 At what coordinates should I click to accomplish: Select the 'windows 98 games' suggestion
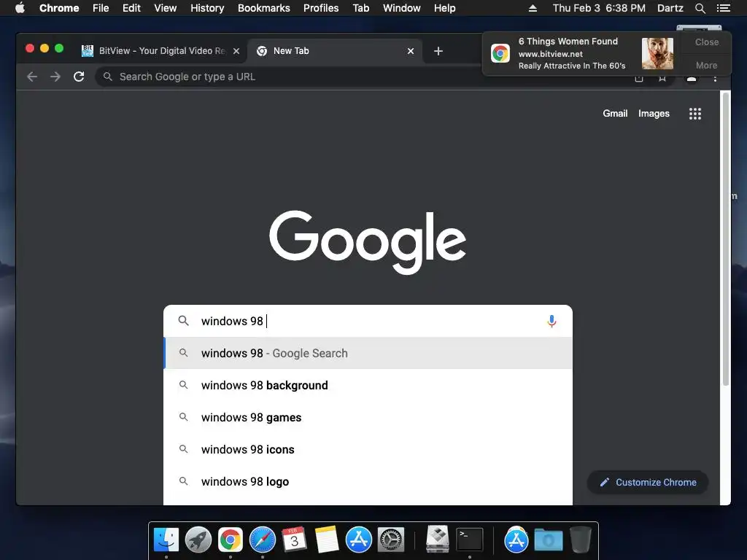click(368, 418)
